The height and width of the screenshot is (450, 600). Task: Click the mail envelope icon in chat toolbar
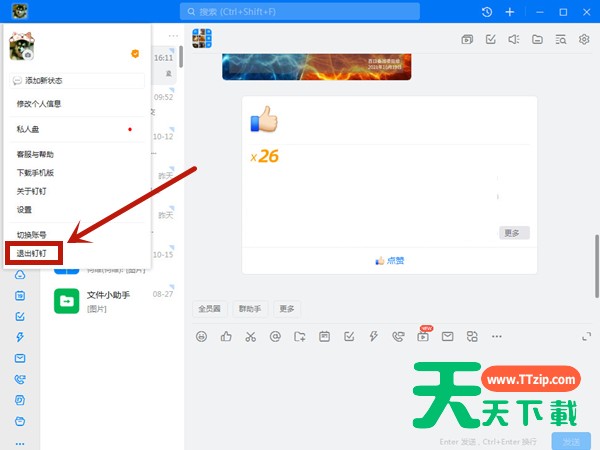(447, 336)
